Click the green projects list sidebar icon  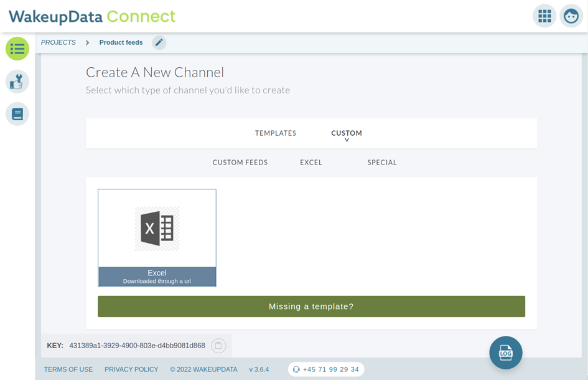17,49
